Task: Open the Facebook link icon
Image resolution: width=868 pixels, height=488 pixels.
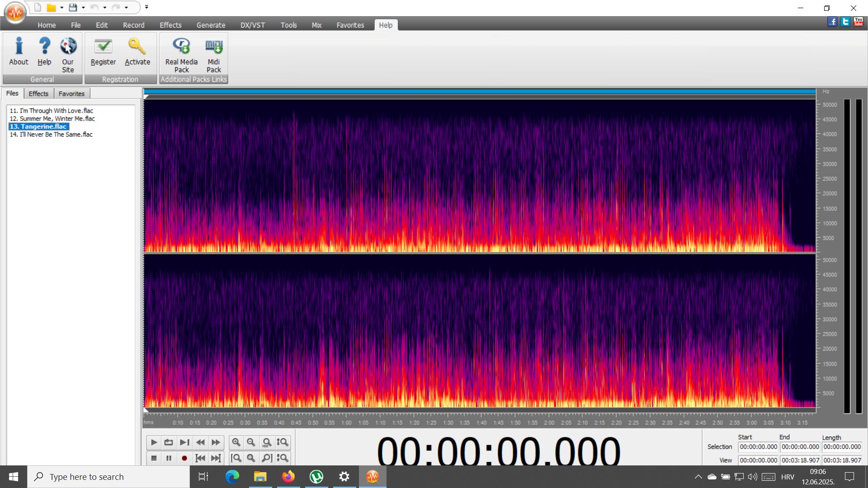Action: 832,22
